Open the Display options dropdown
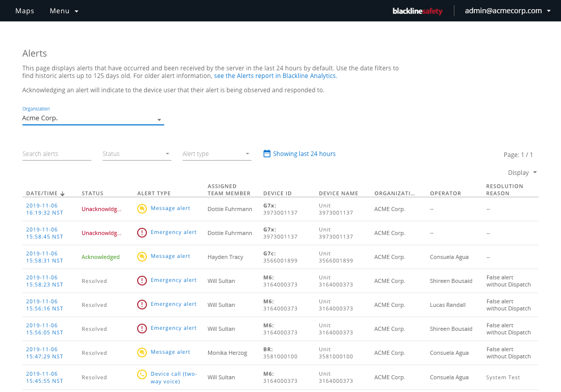Viewport: 561px width, 392px height. 522,172
